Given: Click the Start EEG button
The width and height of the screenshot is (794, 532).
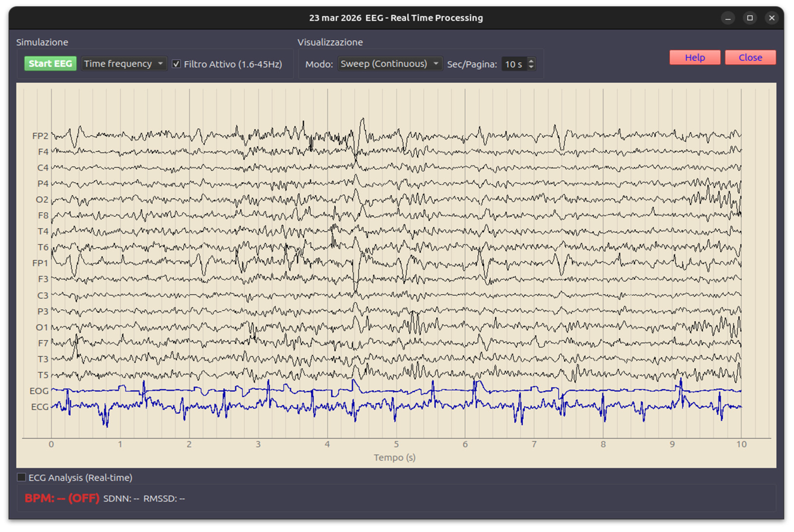Looking at the screenshot, I should [x=50, y=64].
